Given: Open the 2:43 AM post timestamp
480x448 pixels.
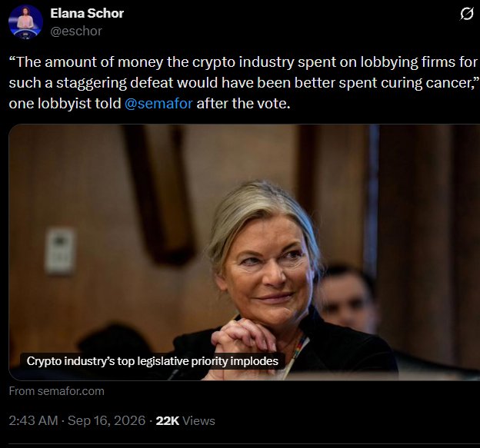Looking at the screenshot, I should [x=33, y=420].
